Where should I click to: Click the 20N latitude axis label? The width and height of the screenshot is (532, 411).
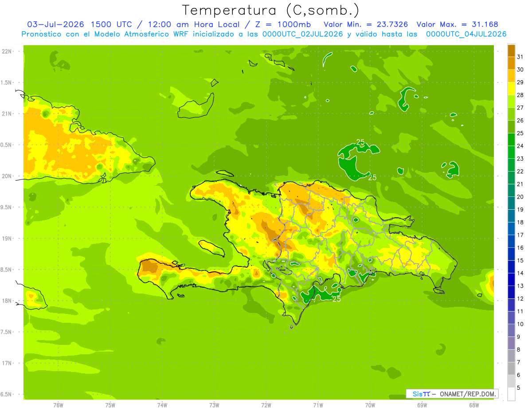(7, 176)
